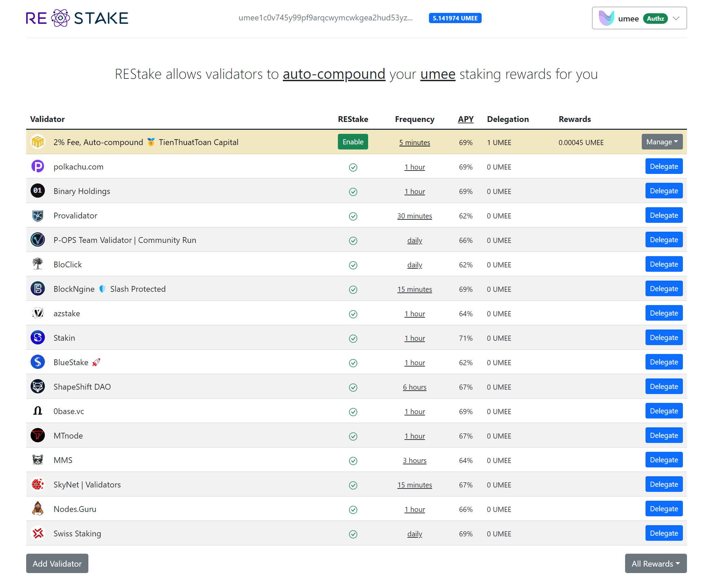Click the Stakin REStake enabled checkmark
Screen dimensions: 706x588
pyautogui.click(x=353, y=338)
